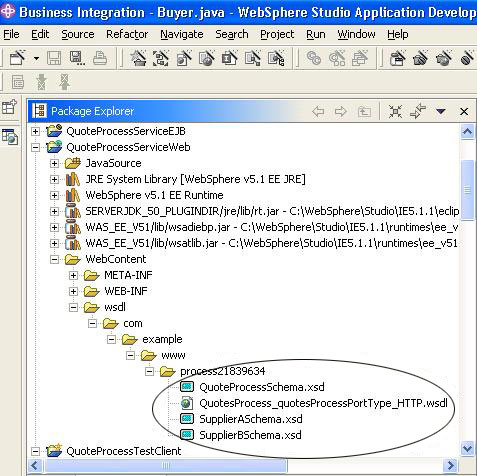Viewport: 477px width, 476px height.
Task: Expand the JavaSource folder
Action: coord(54,163)
